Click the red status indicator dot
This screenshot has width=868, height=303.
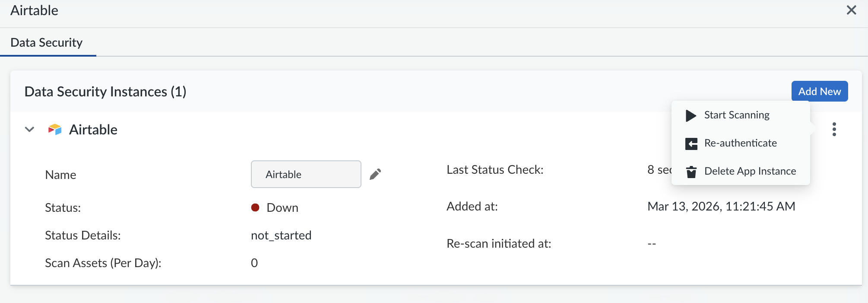point(255,208)
